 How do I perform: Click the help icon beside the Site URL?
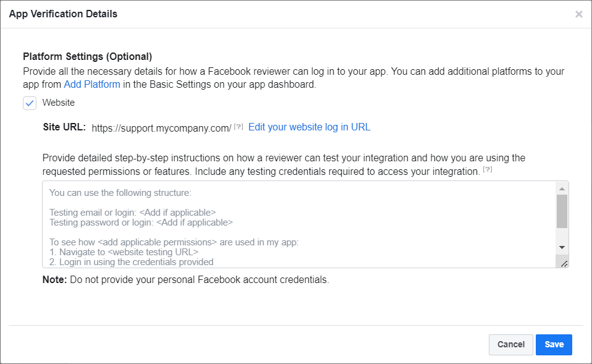click(238, 126)
